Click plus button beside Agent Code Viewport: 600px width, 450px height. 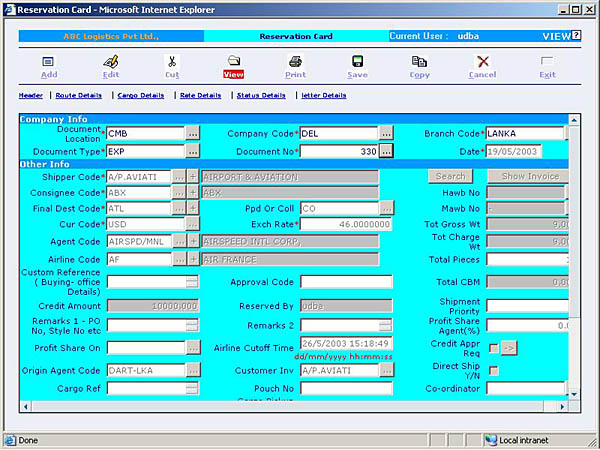click(194, 241)
